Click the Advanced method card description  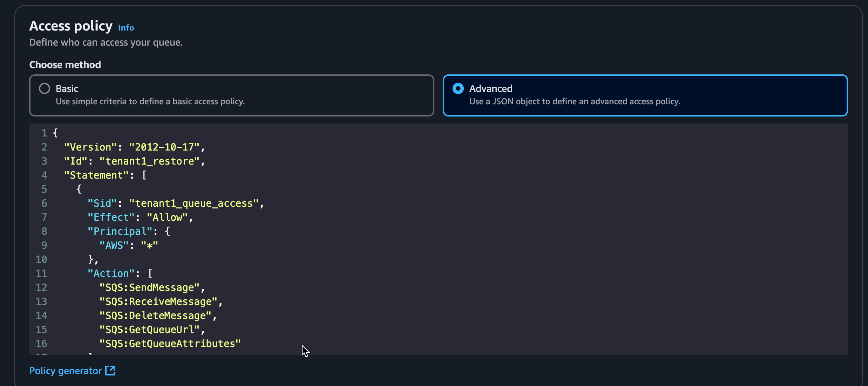574,101
